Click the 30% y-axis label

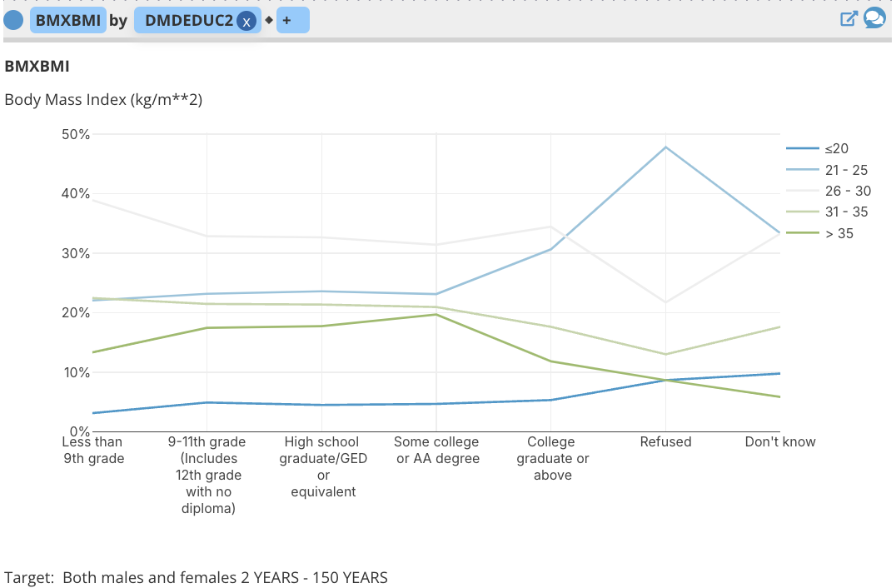point(76,253)
